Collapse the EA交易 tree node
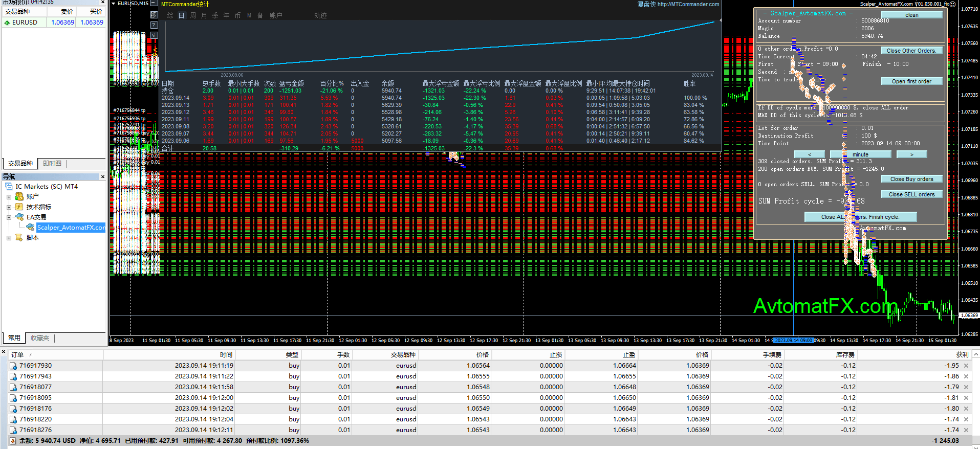This screenshot has height=449, width=980. pyautogui.click(x=9, y=217)
